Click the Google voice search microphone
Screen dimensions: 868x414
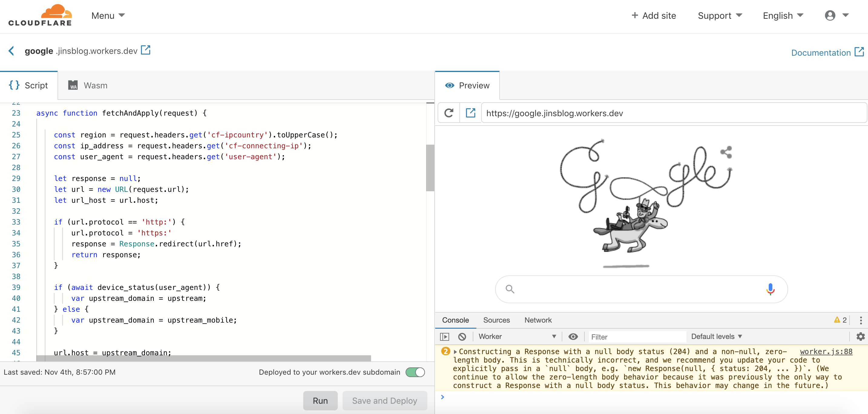[x=770, y=289]
